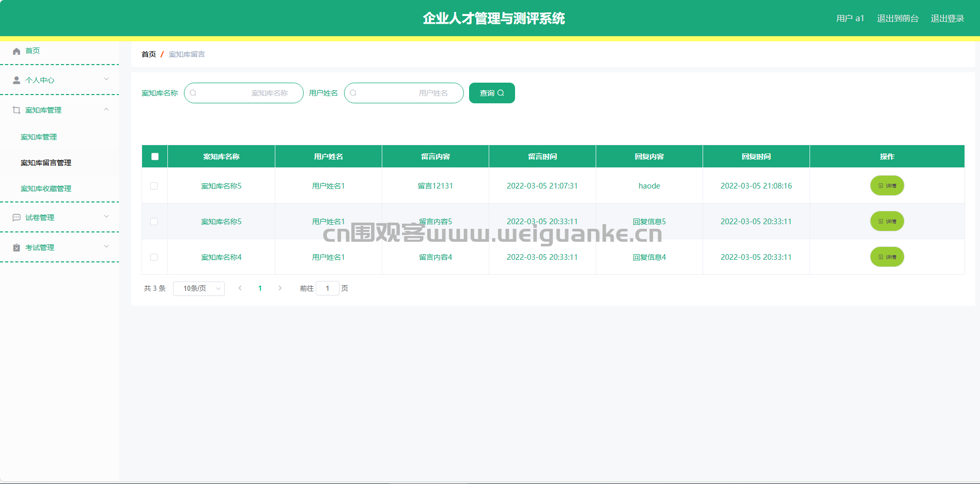Click the home icon beside 首页
This screenshot has width=980, height=484.
pos(17,51)
